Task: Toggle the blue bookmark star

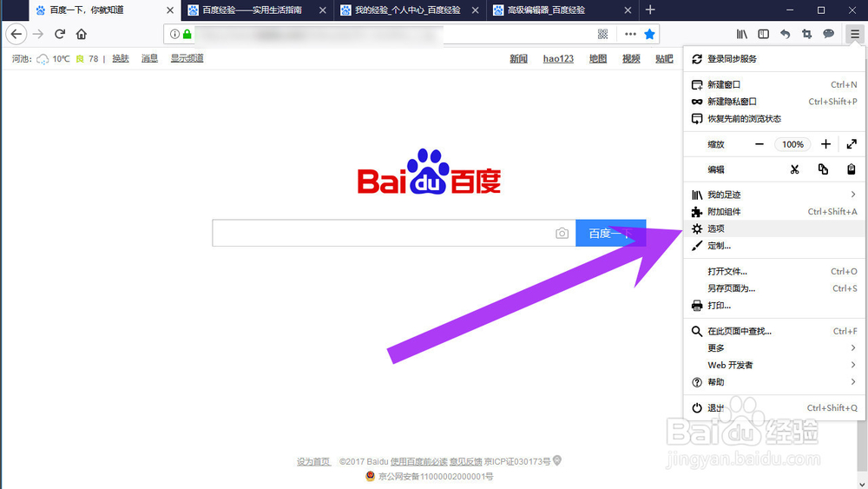Action: click(649, 35)
